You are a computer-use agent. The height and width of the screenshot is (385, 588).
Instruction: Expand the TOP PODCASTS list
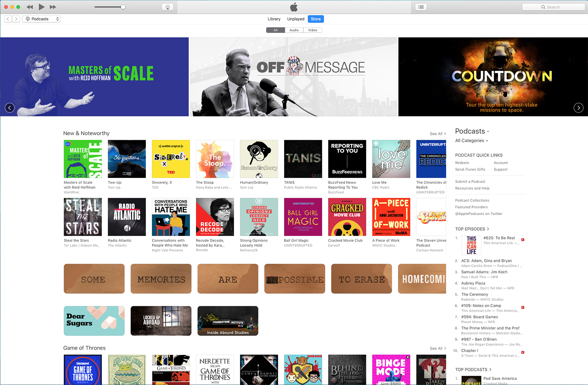473,370
